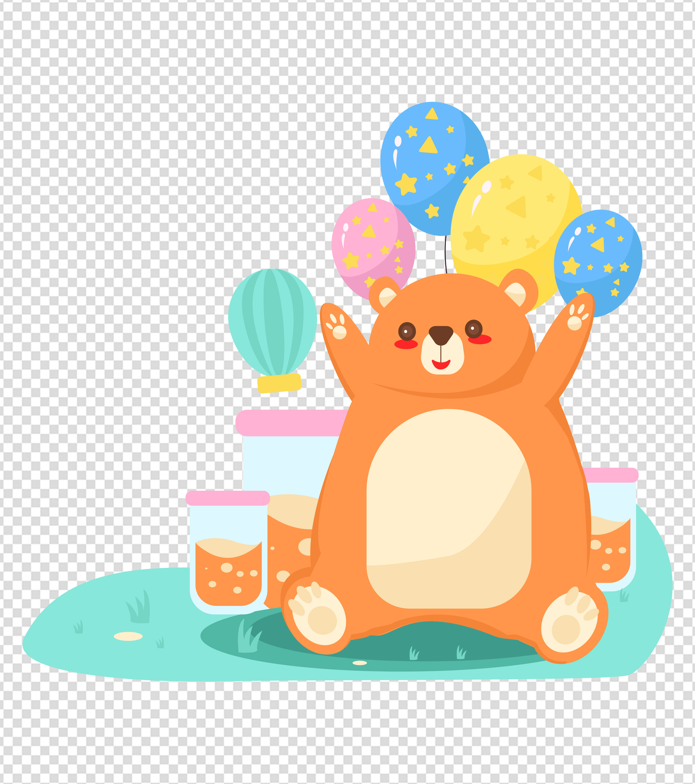Click the yellow basket under hot air balloon
The width and height of the screenshot is (695, 784).
(279, 383)
